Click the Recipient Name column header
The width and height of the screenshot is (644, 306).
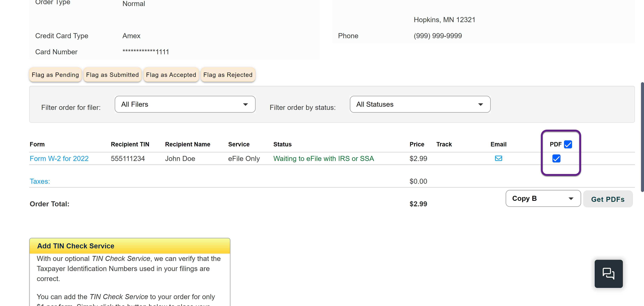187,144
